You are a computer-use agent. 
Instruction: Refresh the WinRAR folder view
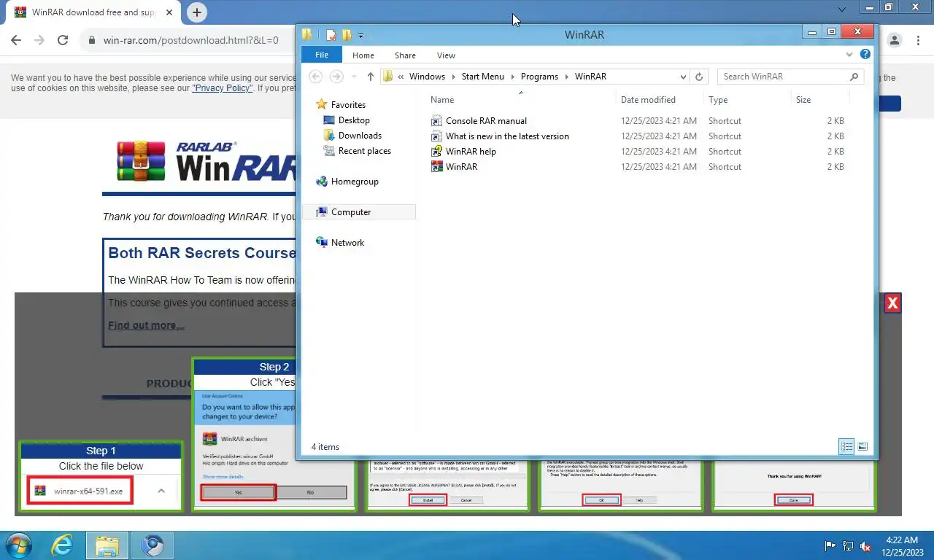point(699,77)
